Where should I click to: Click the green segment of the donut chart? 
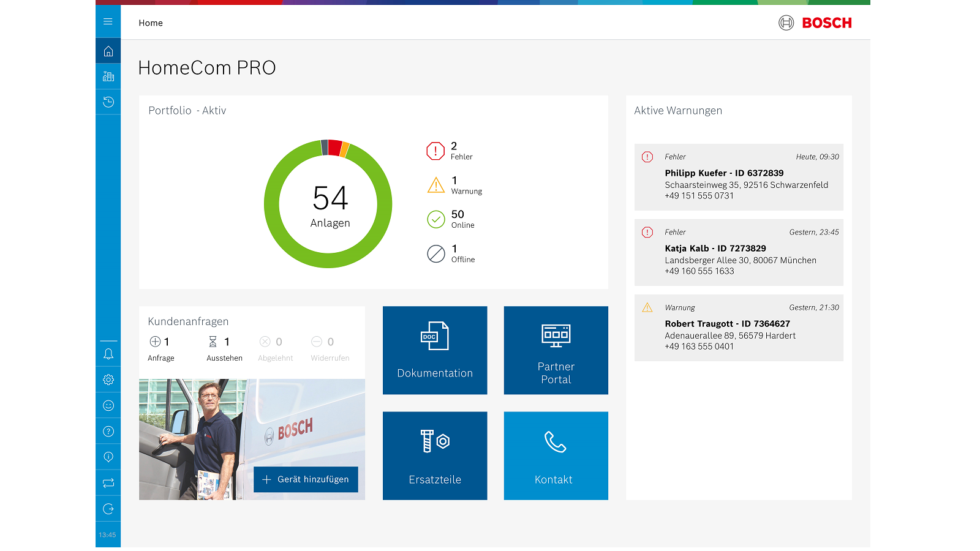(328, 260)
